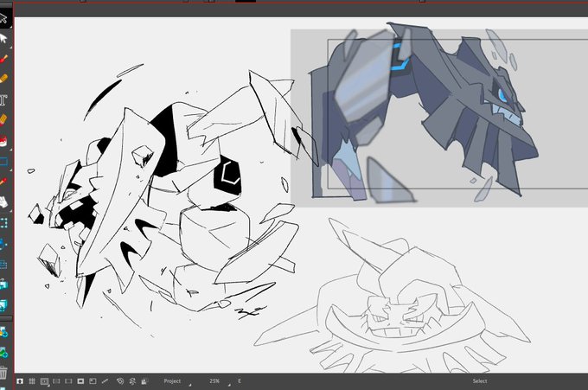The image size is (588, 390).
Task: Click the solid white rectangle view icon
Action: click(80, 381)
